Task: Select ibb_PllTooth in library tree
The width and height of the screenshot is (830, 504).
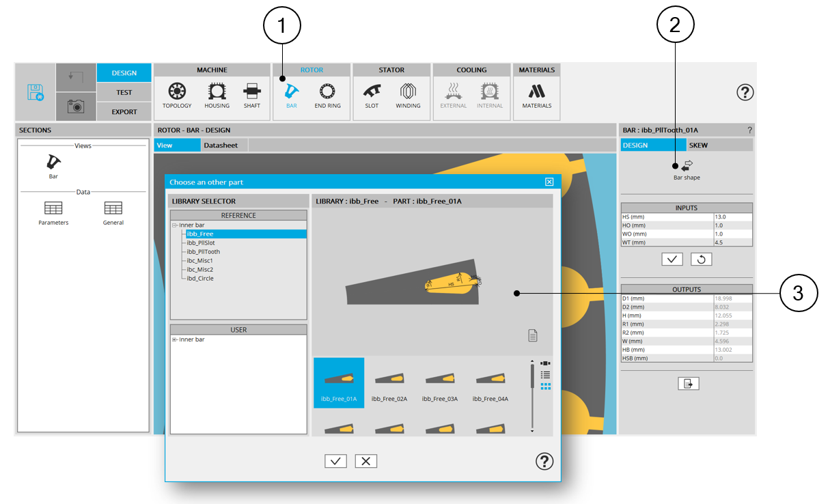Action: pos(203,252)
